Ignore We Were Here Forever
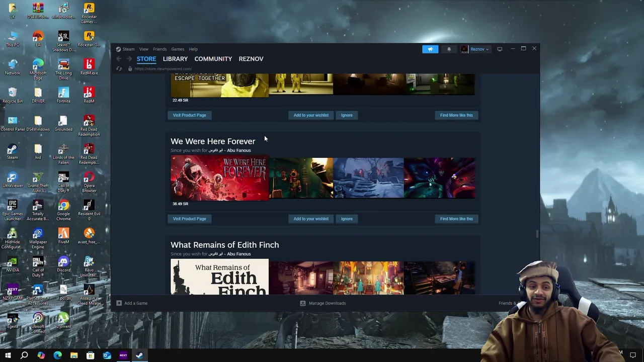Viewport: 644px width, 362px height. [x=347, y=219]
